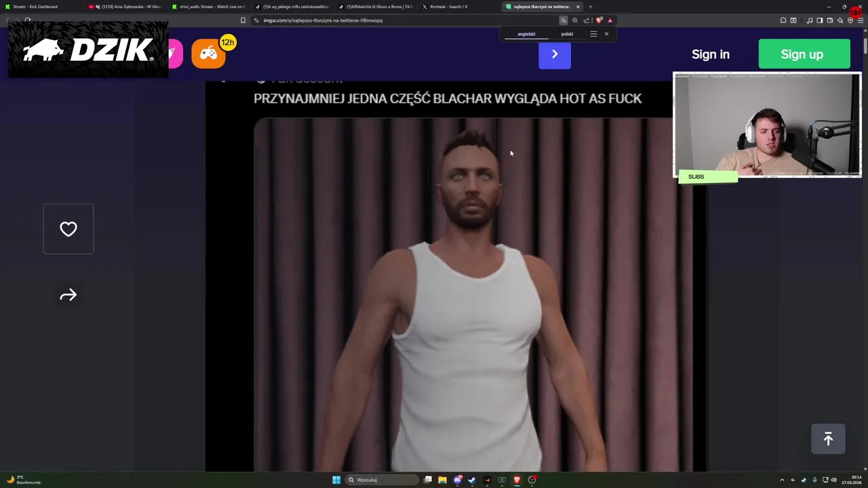Viewport: 868px width, 488px height.
Task: Open File Explorer from the taskbar
Action: 442,480
